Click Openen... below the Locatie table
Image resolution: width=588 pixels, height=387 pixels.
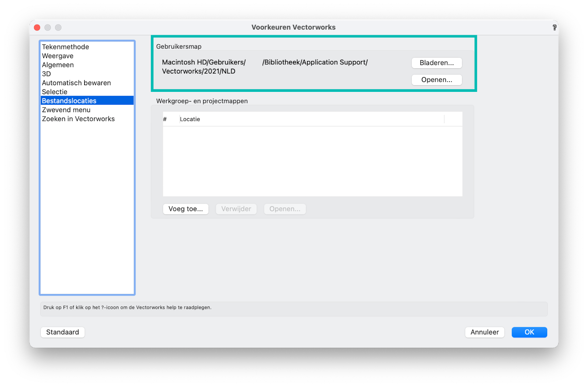point(285,209)
